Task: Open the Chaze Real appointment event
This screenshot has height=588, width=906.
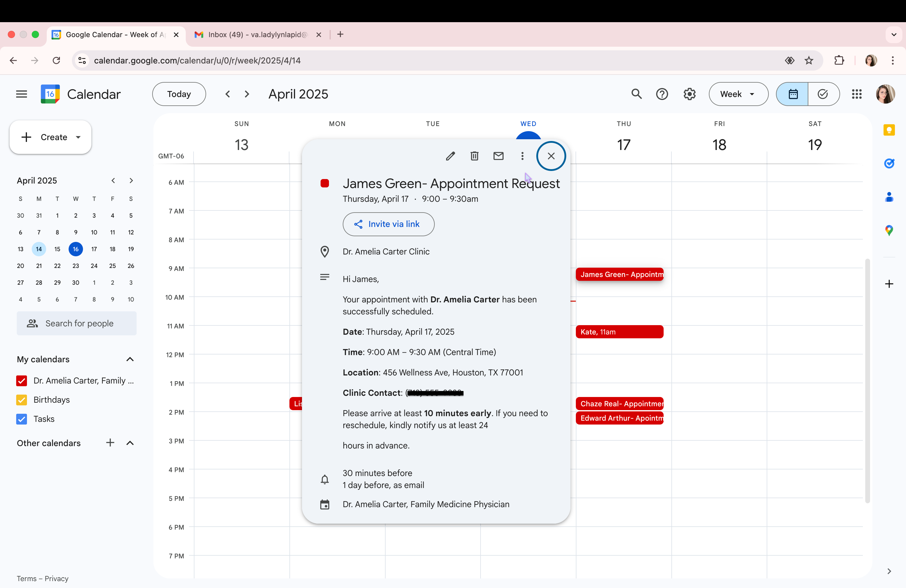Action: tap(619, 404)
